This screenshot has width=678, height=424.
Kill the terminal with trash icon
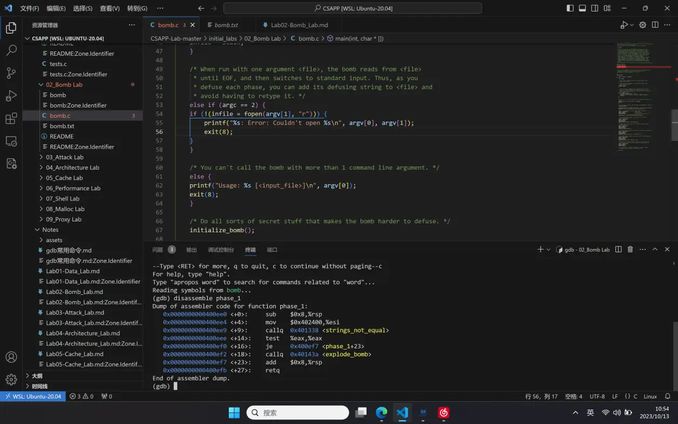(630, 249)
